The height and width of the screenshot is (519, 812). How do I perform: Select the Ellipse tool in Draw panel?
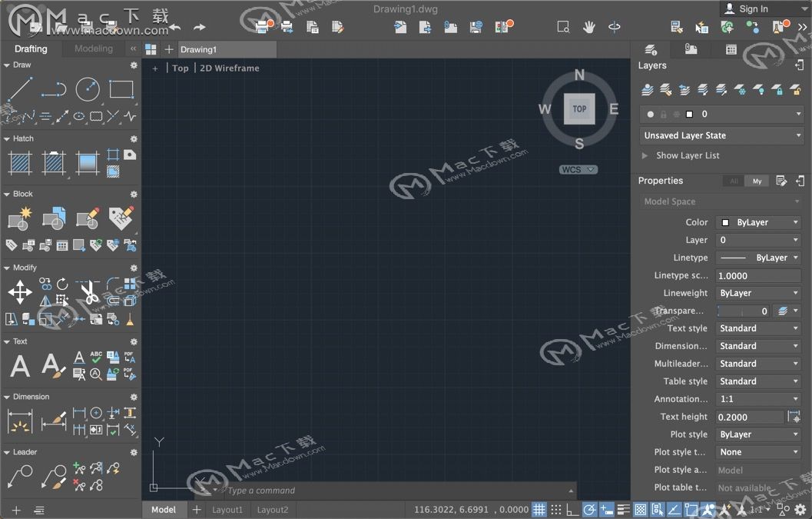pyautogui.click(x=78, y=116)
